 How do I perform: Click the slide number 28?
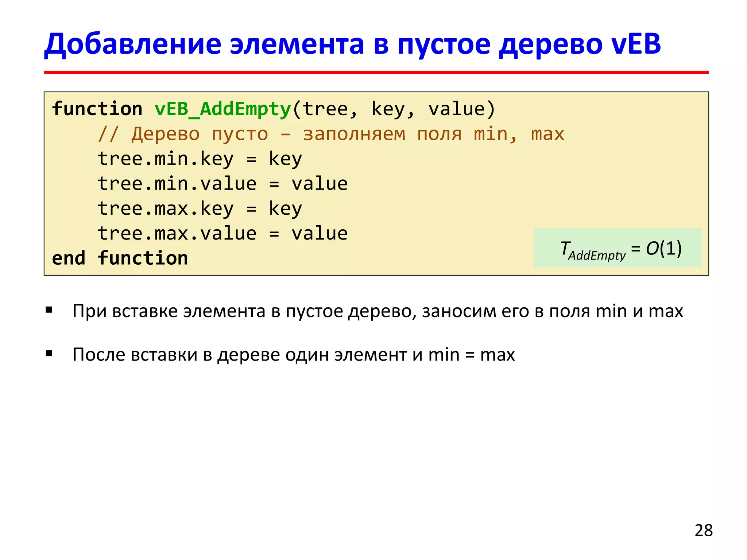[704, 530]
